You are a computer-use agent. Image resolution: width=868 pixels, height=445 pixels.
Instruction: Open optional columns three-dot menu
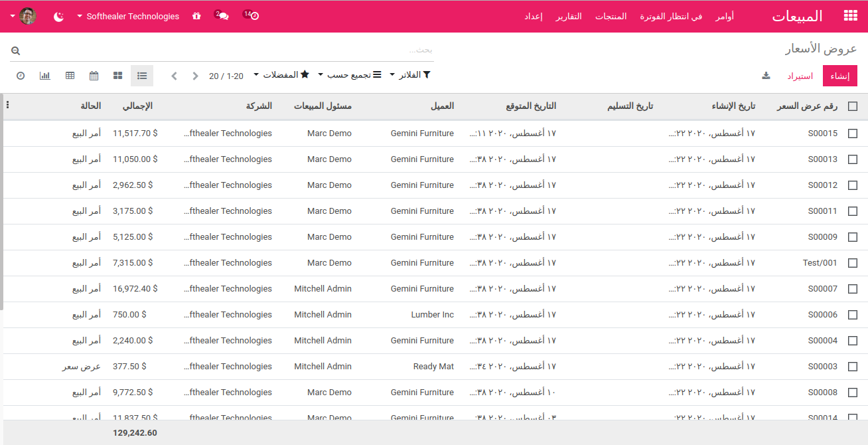7,105
